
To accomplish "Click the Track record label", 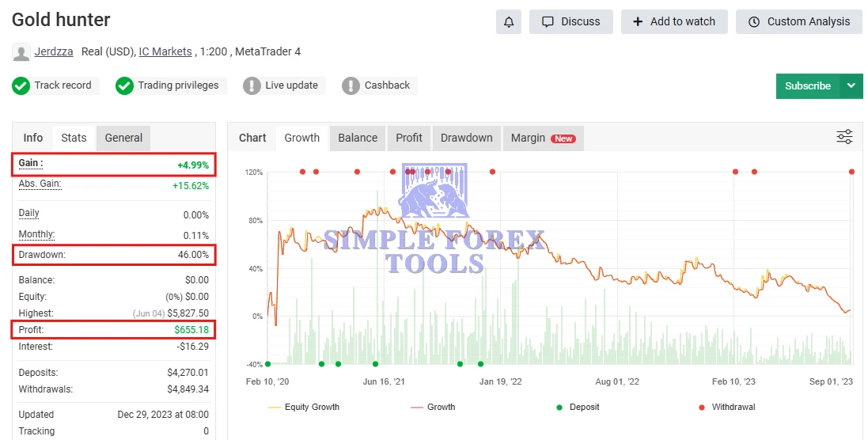I will click(63, 85).
